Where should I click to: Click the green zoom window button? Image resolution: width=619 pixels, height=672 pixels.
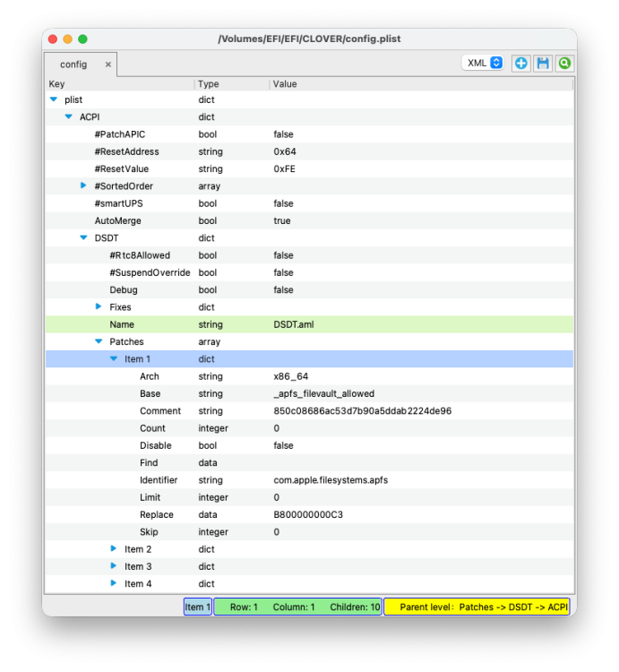coord(82,39)
